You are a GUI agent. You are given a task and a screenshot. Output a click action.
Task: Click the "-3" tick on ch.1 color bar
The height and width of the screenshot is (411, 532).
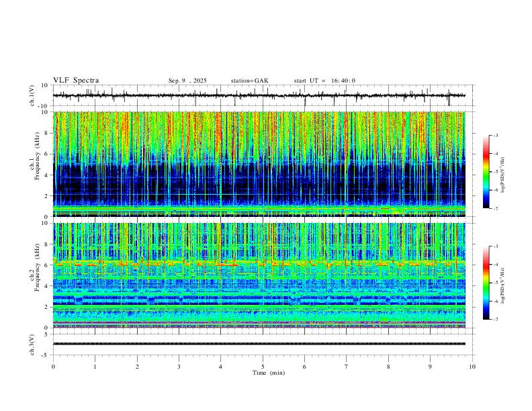pyautogui.click(x=495, y=135)
